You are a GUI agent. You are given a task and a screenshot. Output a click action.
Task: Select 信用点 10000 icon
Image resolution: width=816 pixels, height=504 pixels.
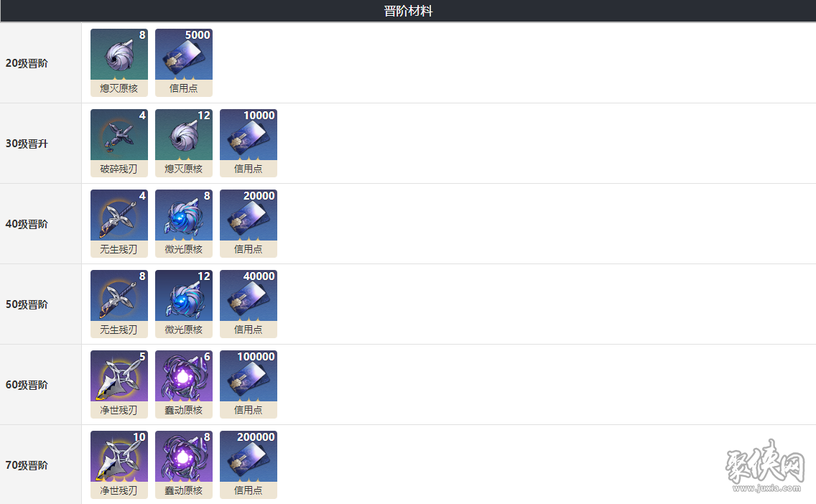tap(249, 143)
